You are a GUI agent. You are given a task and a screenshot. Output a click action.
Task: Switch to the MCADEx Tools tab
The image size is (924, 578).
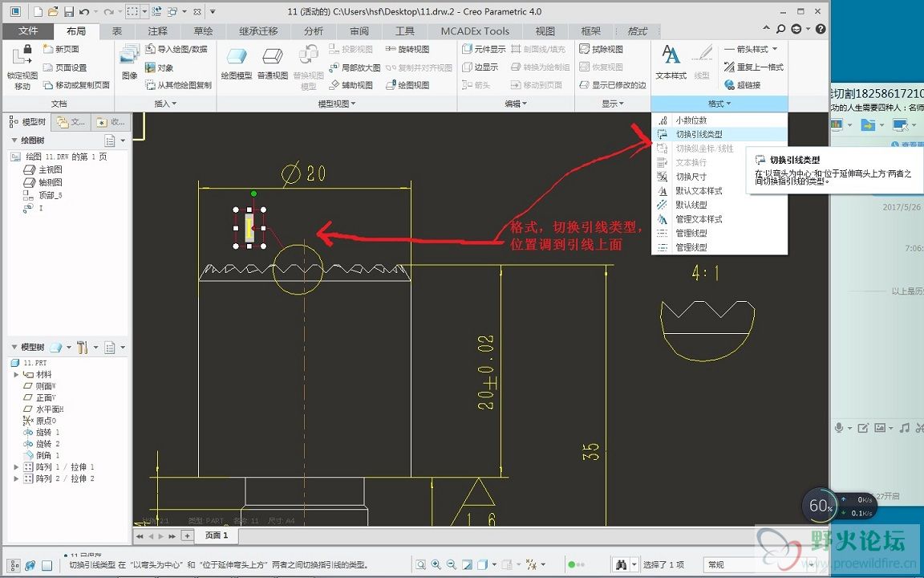(x=475, y=31)
